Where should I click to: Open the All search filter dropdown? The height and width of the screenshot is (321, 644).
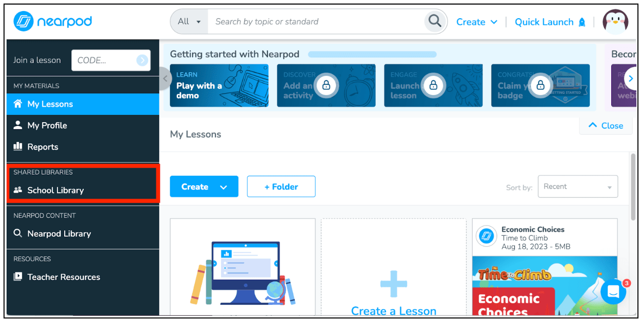coord(189,22)
